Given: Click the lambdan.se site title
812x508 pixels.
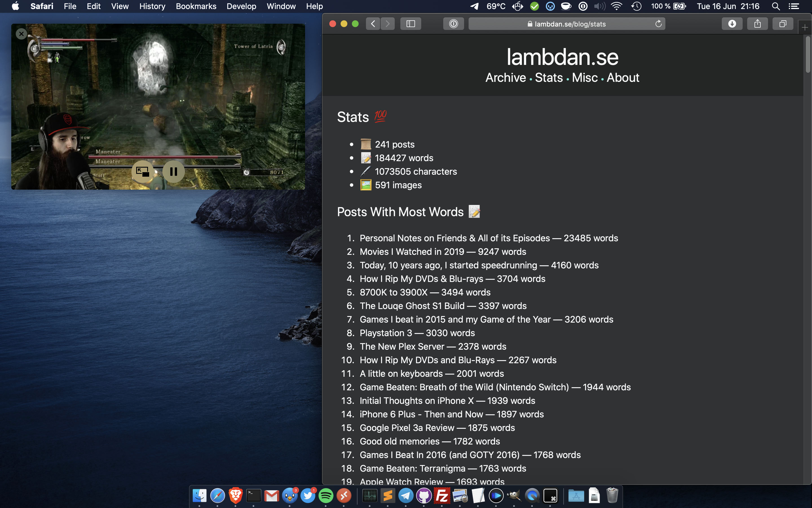Looking at the screenshot, I should coord(562,56).
